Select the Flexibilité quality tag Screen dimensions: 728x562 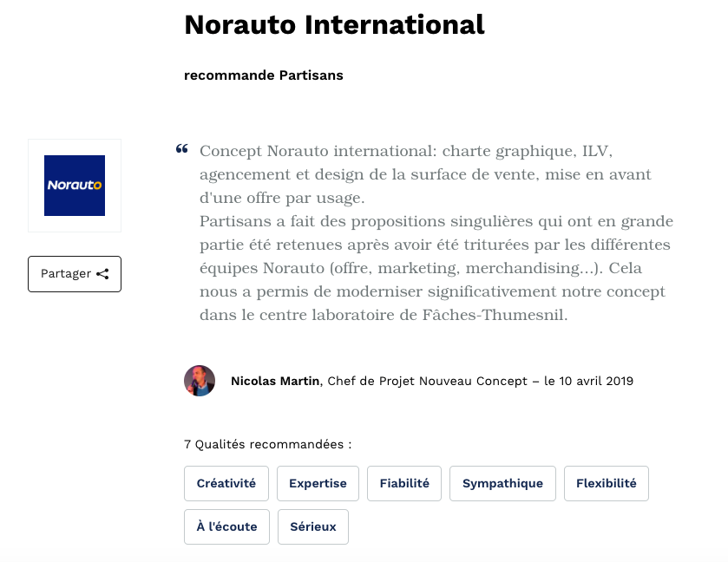click(607, 484)
